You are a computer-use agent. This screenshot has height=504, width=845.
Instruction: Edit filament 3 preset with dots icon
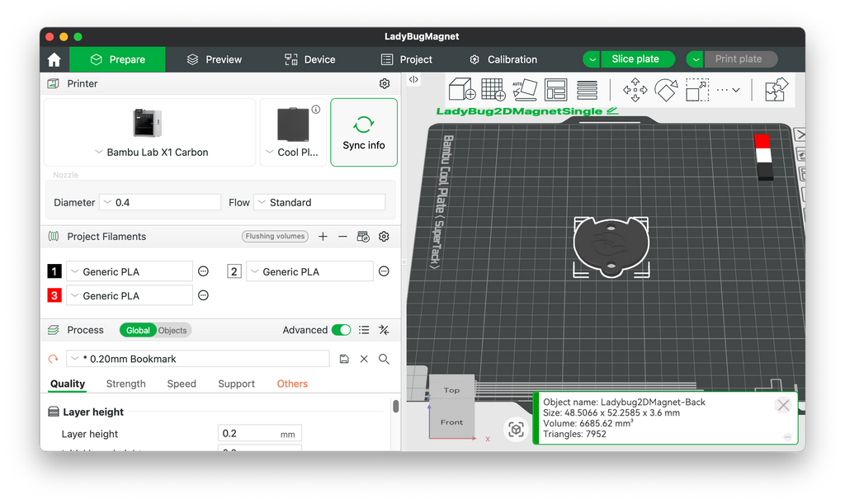tap(203, 295)
